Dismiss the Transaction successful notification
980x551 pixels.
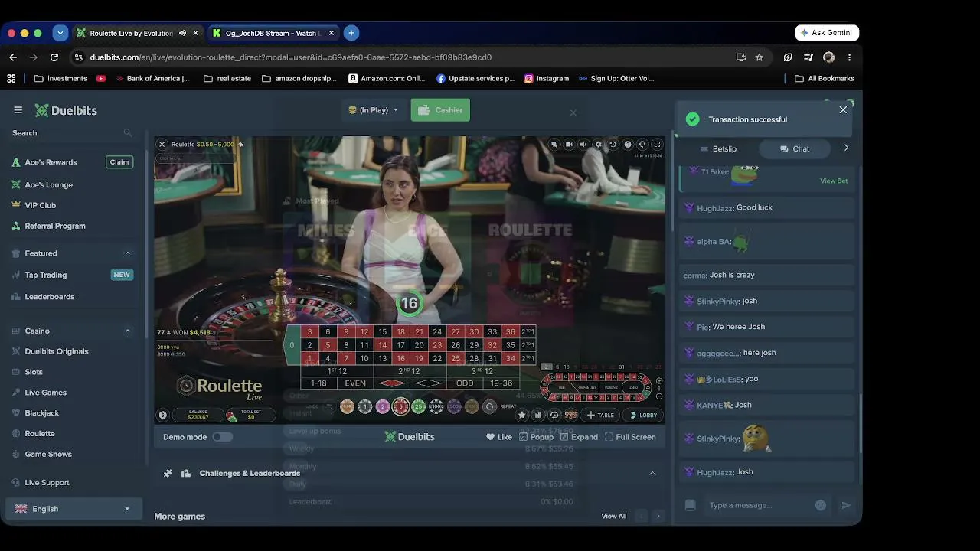[x=843, y=109]
